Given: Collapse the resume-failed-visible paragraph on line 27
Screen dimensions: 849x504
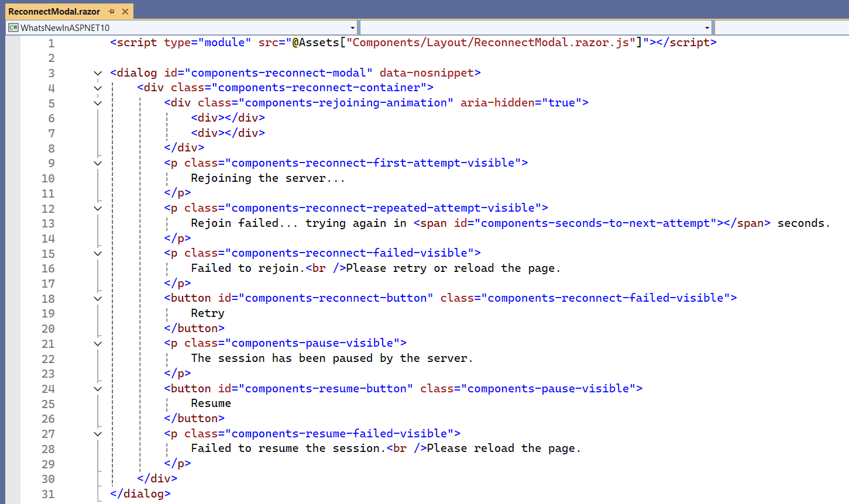Looking at the screenshot, I should 98,433.
